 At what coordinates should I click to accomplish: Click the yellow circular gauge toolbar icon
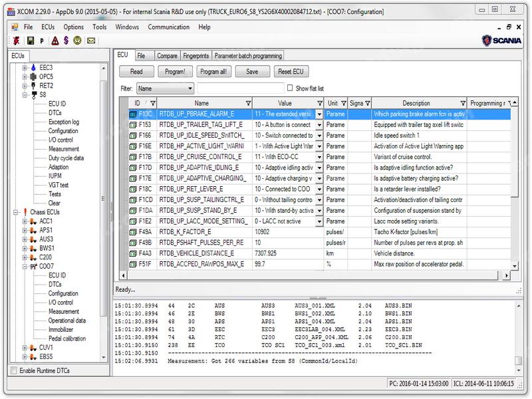(x=77, y=41)
